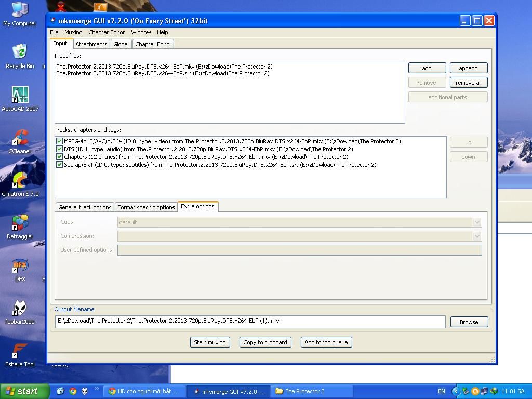Image resolution: width=532 pixels, height=399 pixels.
Task: Open the Cues dropdown
Action: [x=477, y=222]
